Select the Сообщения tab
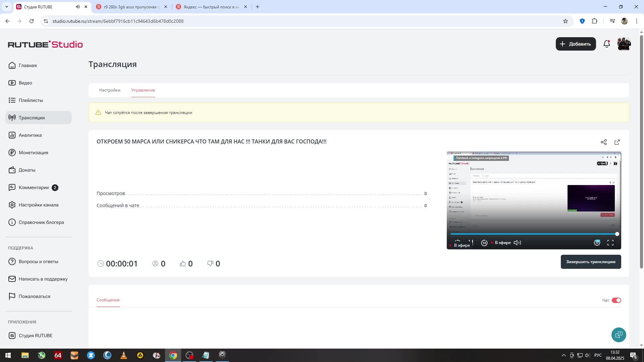This screenshot has width=644, height=362. (108, 300)
